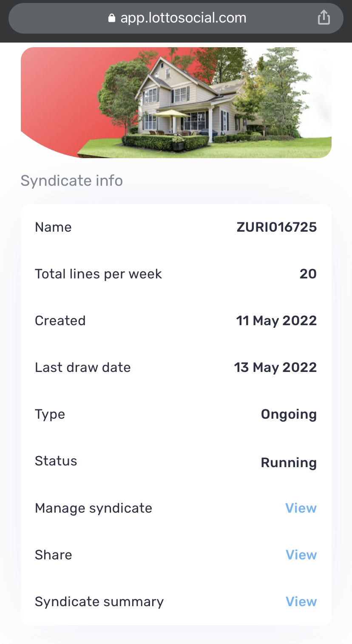Tap the share icon in address bar
The image size is (352, 644).
pos(324,18)
